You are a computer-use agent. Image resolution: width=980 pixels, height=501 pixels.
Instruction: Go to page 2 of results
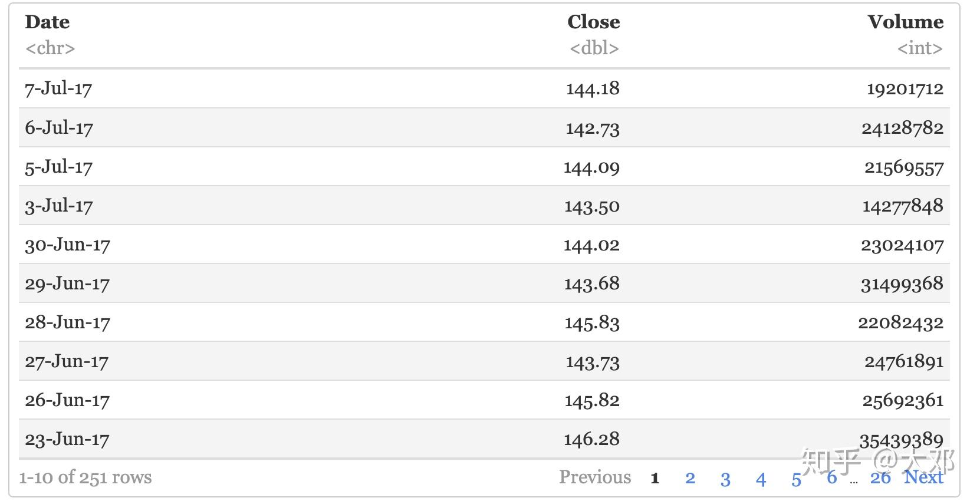[690, 478]
